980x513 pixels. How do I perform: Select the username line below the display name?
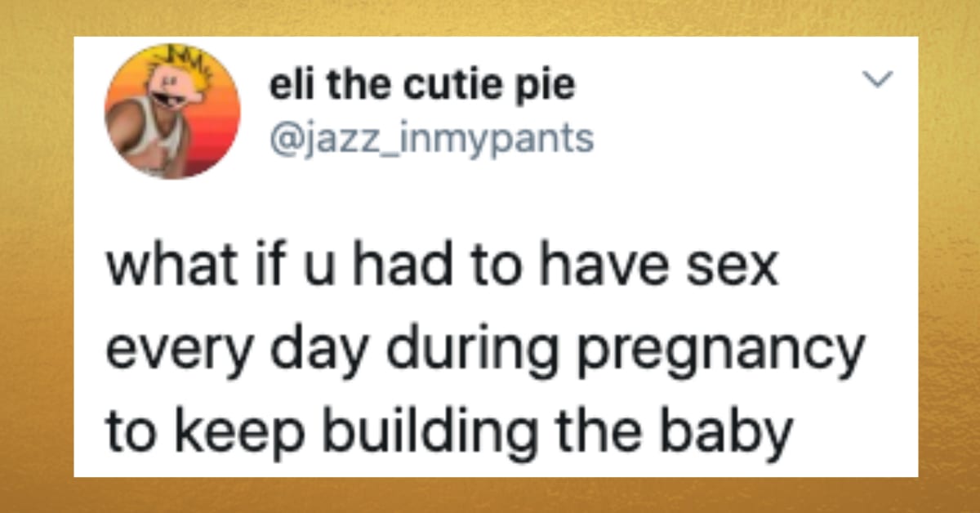click(x=433, y=134)
